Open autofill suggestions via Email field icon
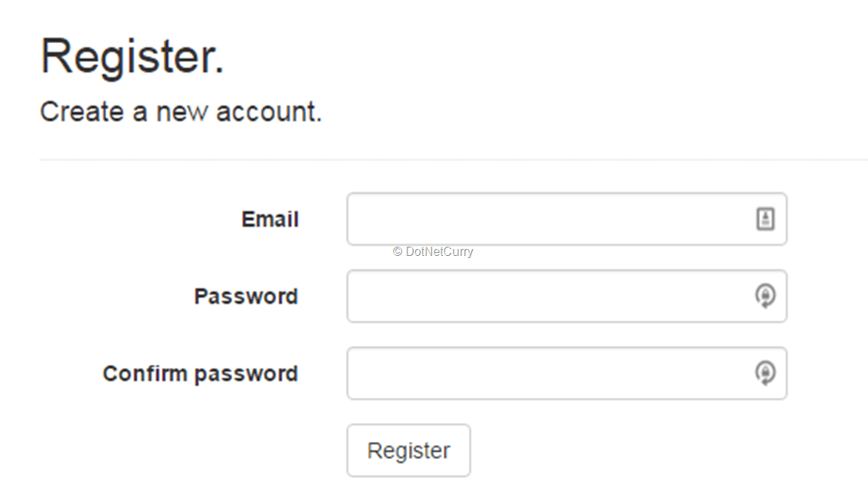The image size is (868, 504). (x=765, y=219)
